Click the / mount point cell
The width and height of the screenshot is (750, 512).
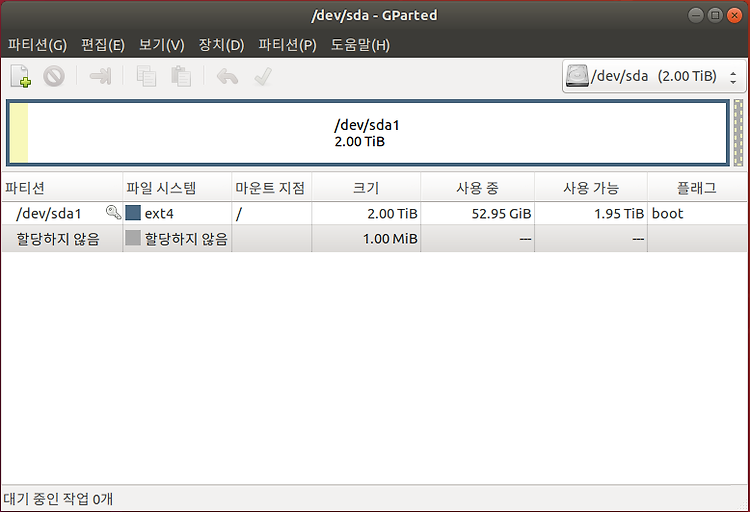(x=271, y=213)
